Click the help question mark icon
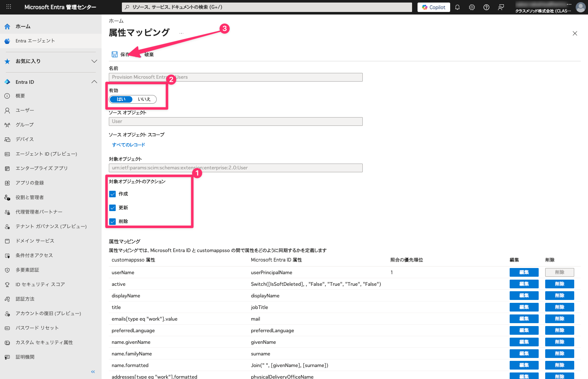This screenshot has width=588, height=379. click(486, 7)
